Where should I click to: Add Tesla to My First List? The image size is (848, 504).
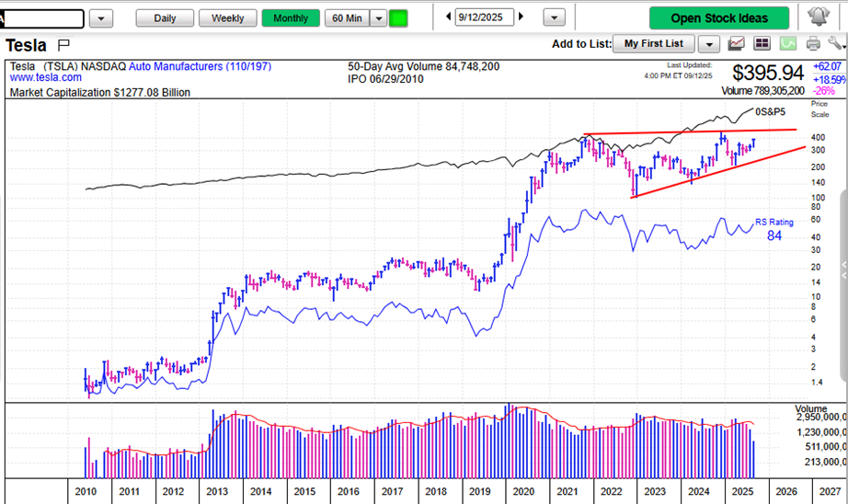click(x=653, y=44)
